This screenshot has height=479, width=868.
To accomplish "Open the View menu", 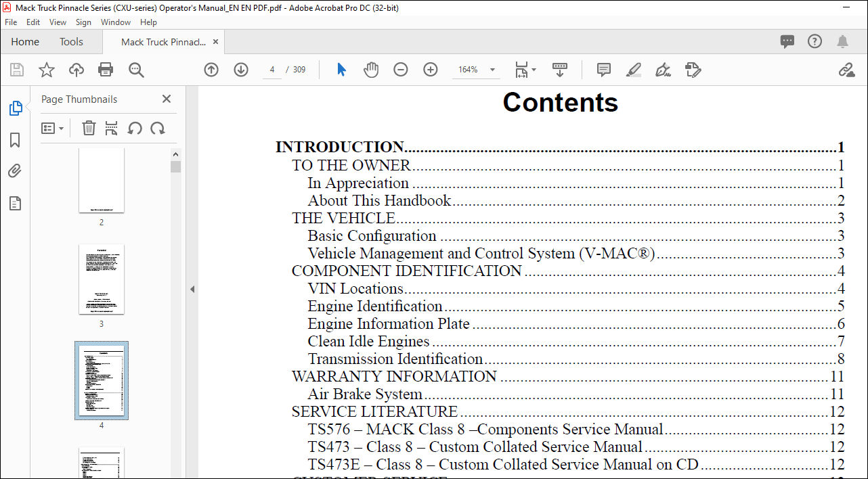I will pos(58,22).
